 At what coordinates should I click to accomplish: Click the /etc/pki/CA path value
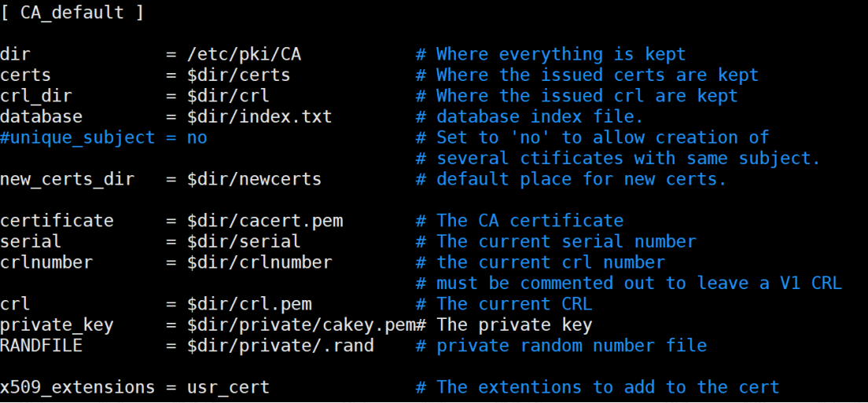[244, 54]
